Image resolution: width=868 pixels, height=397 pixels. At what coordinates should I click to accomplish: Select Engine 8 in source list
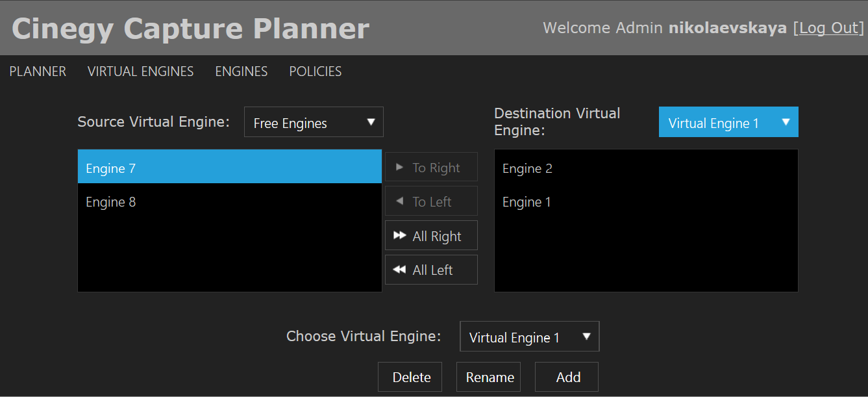[x=230, y=201]
